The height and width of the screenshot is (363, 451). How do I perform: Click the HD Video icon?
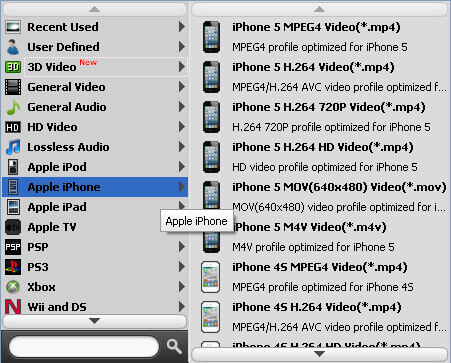(x=13, y=127)
